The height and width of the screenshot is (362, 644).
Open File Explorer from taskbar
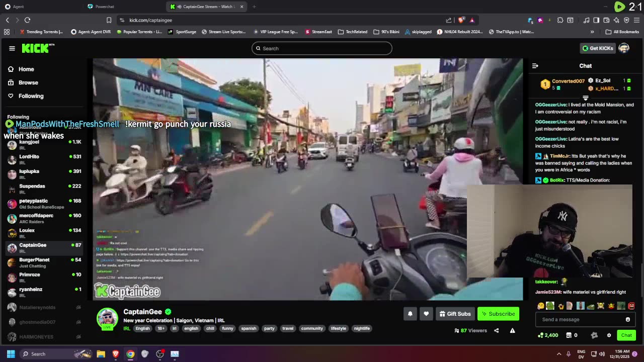tap(101, 354)
